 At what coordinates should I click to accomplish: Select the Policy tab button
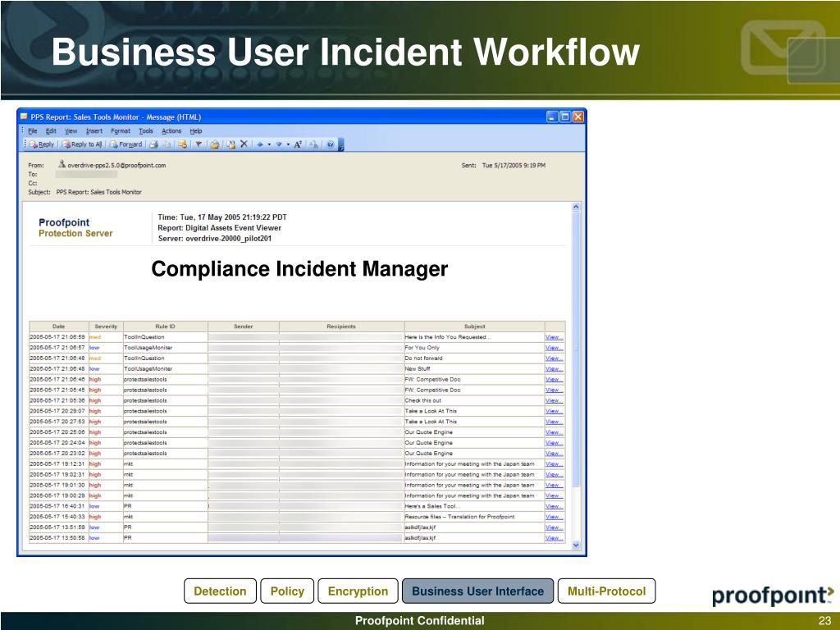pyautogui.click(x=287, y=591)
